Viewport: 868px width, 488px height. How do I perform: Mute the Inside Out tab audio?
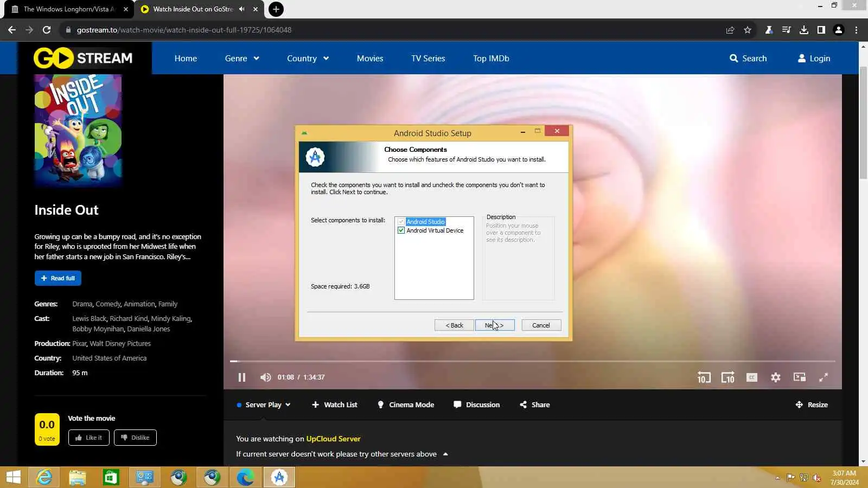(242, 9)
